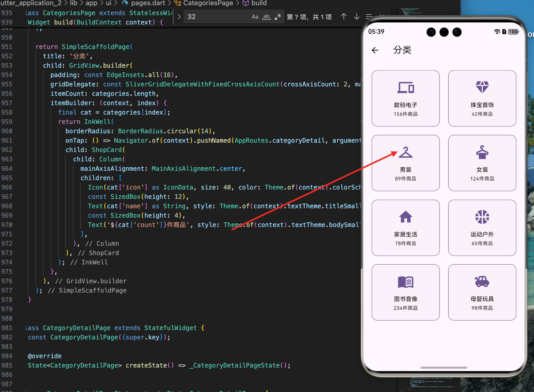Expand the build breadcrumb symbol
534x392 pixels.
tap(259, 3)
